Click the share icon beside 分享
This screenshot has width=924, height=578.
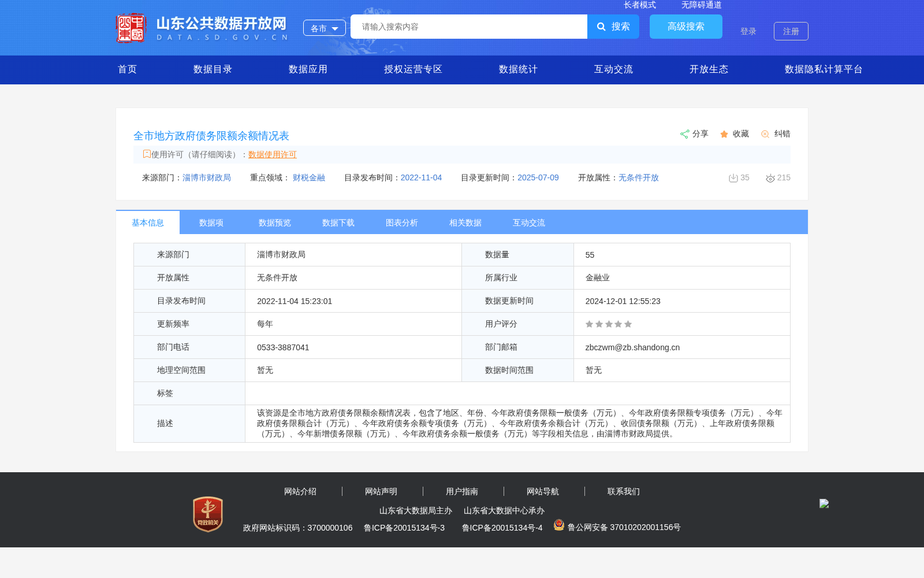[x=684, y=134]
